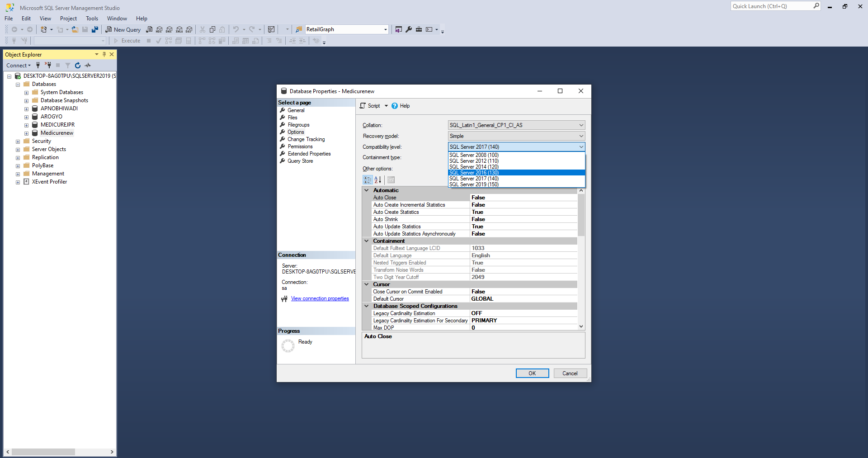Open the Help menu

(142, 19)
